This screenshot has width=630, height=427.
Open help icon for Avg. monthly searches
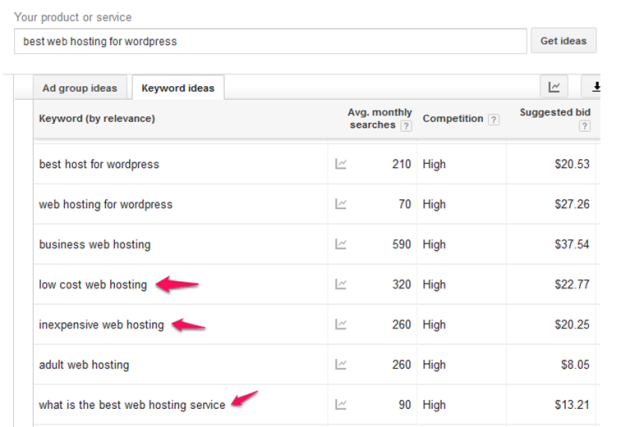pyautogui.click(x=406, y=126)
